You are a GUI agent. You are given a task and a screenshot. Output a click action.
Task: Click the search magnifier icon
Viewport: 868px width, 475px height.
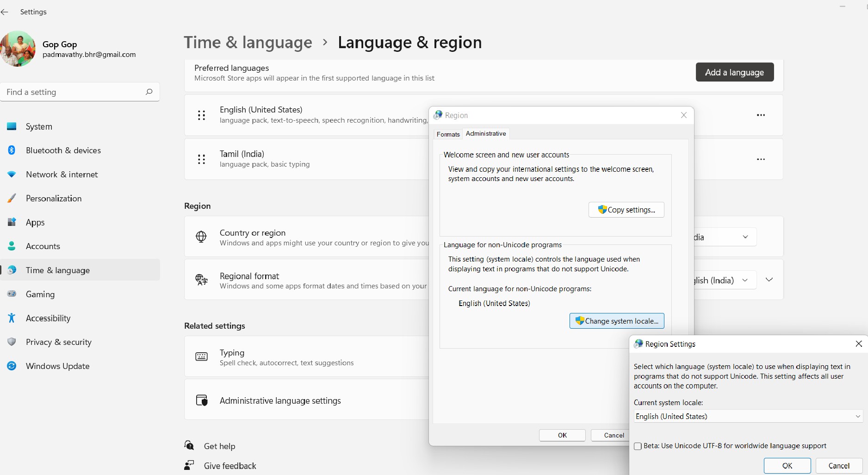[x=149, y=92]
